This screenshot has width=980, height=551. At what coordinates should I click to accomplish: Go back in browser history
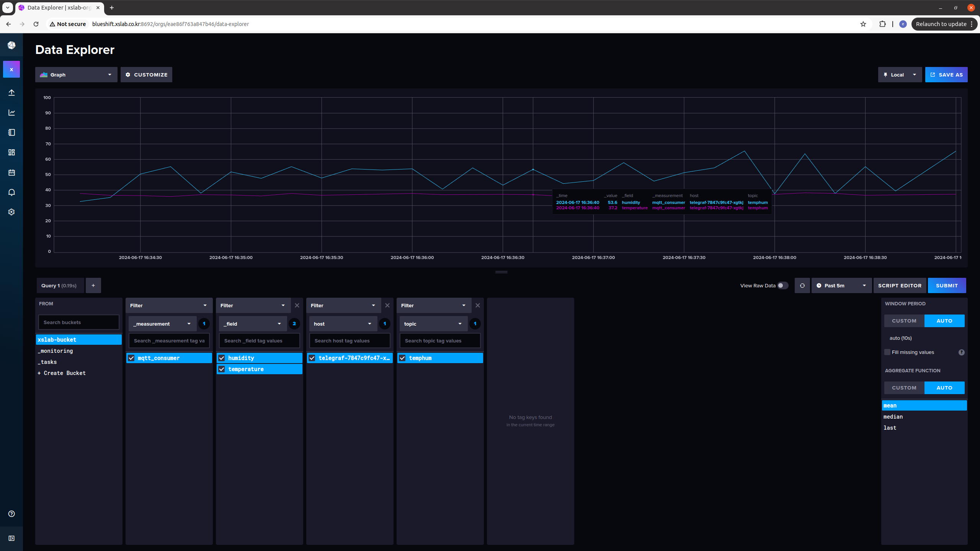coord(8,24)
